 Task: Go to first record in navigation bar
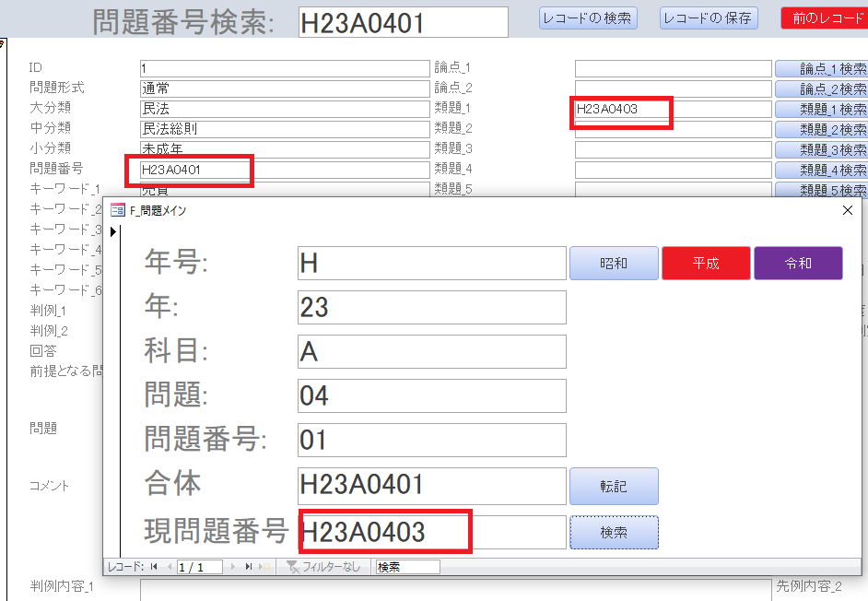tap(154, 567)
